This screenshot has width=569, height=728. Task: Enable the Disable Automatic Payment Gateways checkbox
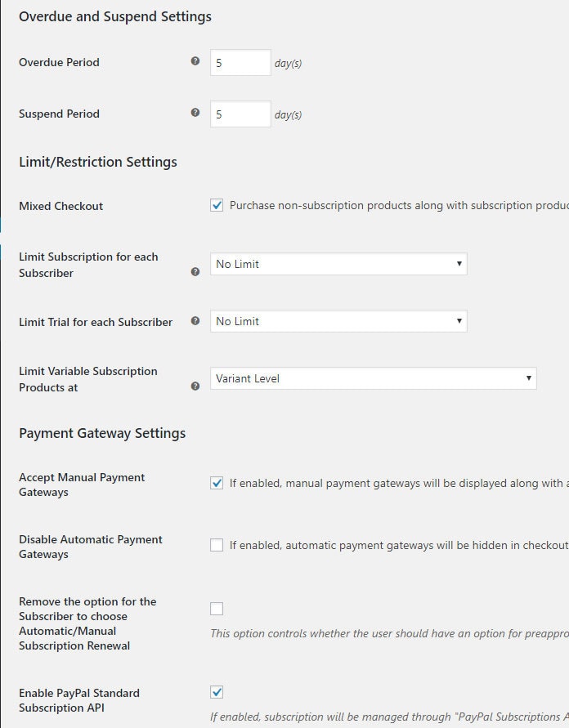coord(217,545)
